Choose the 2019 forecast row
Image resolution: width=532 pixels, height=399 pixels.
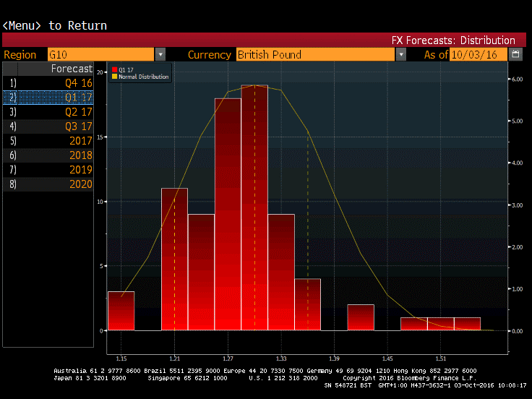click(48, 170)
